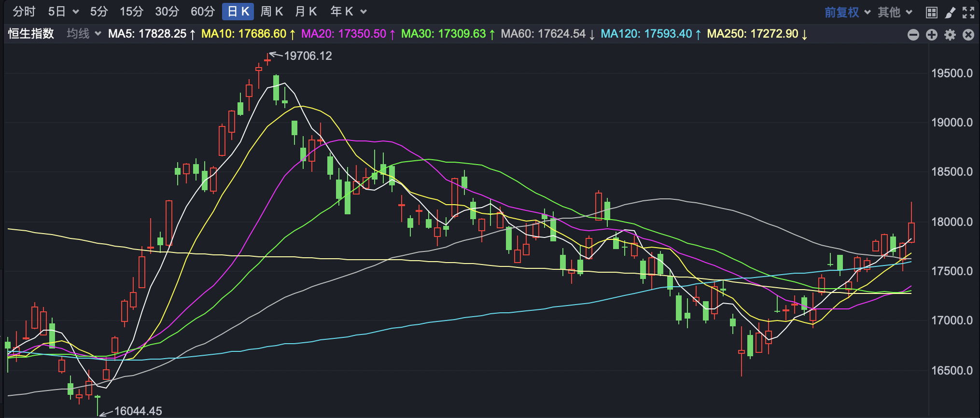Screen dimensions: 980x418
Task: Click the MA10: 17686.60 label
Action: [x=248, y=34]
